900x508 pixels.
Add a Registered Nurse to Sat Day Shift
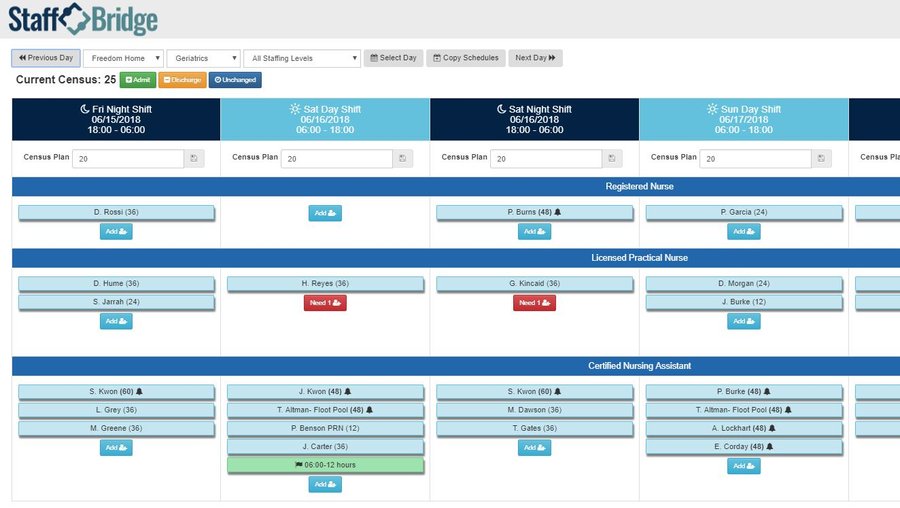[325, 213]
